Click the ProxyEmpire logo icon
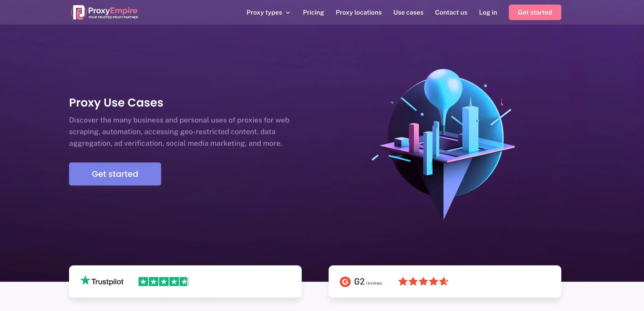This screenshot has height=311, width=644. [x=79, y=12]
